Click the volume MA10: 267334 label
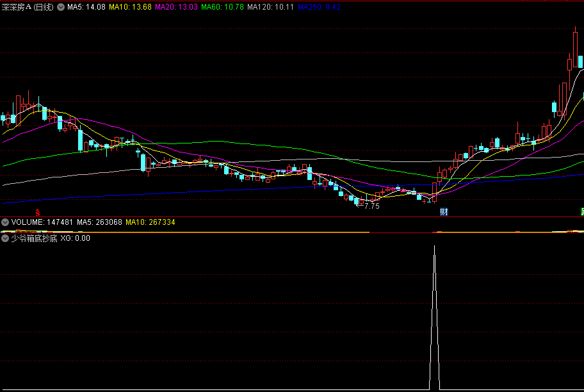The width and height of the screenshot is (584, 392). (x=150, y=222)
